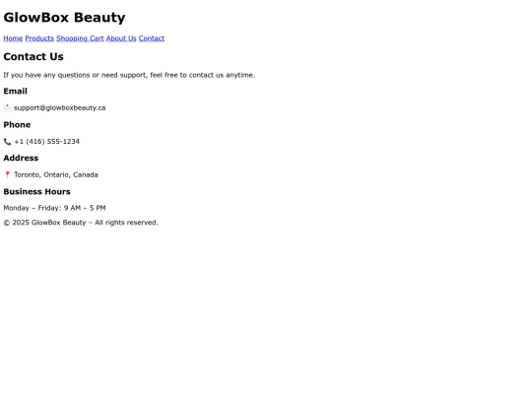Click the intro sentence about questions or support
532x399 pixels.
coord(129,75)
